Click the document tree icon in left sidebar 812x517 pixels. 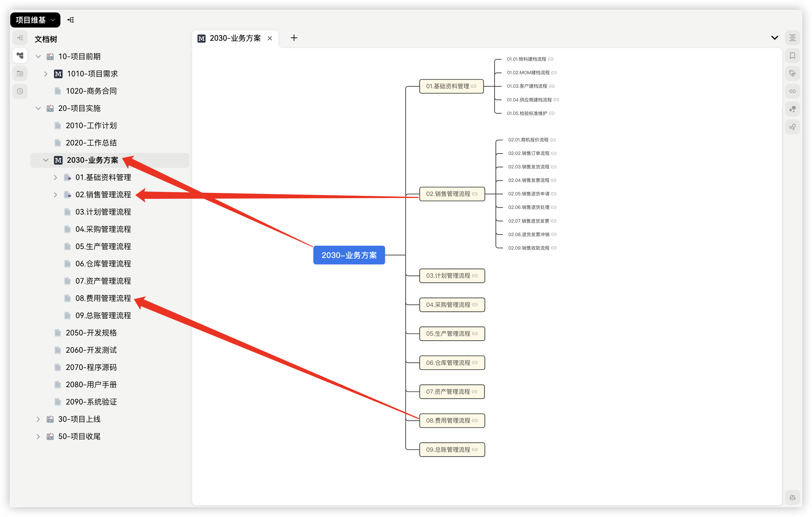point(20,55)
